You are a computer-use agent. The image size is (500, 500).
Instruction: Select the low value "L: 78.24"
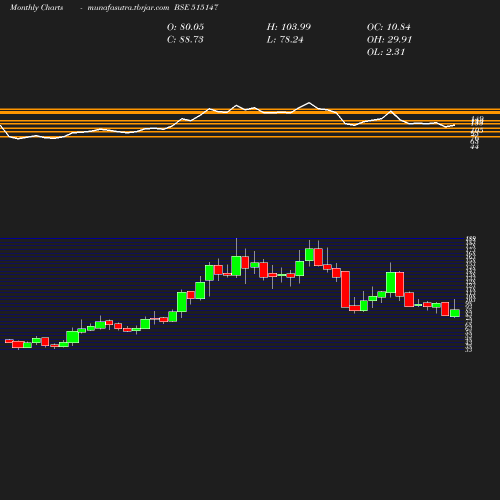coord(285,39)
